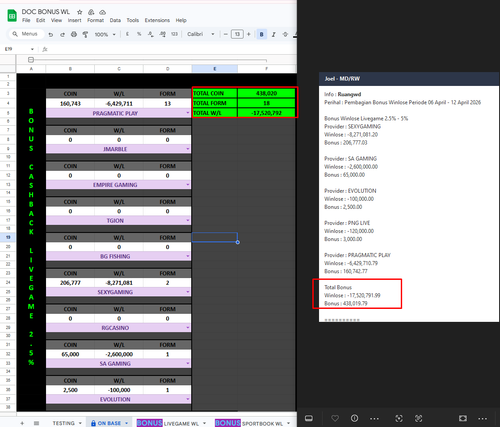Open the SEXYGAMING dropdown arrow
This screenshot has height=427, width=500.
(x=188, y=292)
